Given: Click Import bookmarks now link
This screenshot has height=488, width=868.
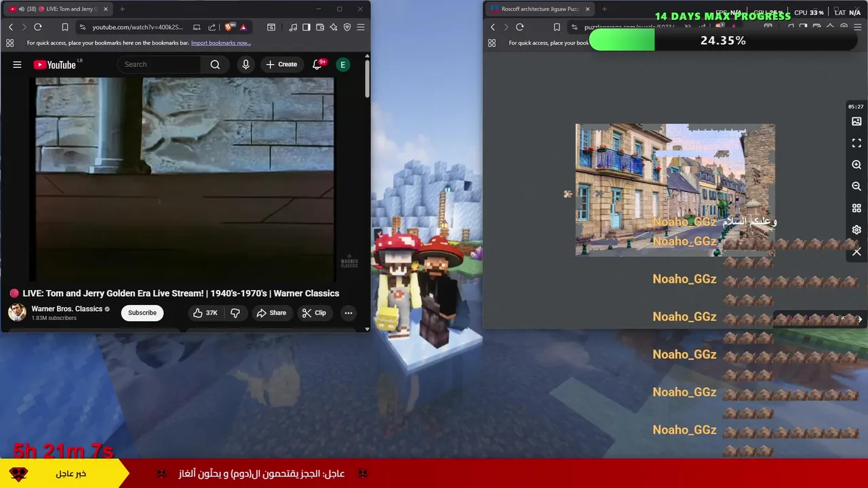Looking at the screenshot, I should click(221, 43).
